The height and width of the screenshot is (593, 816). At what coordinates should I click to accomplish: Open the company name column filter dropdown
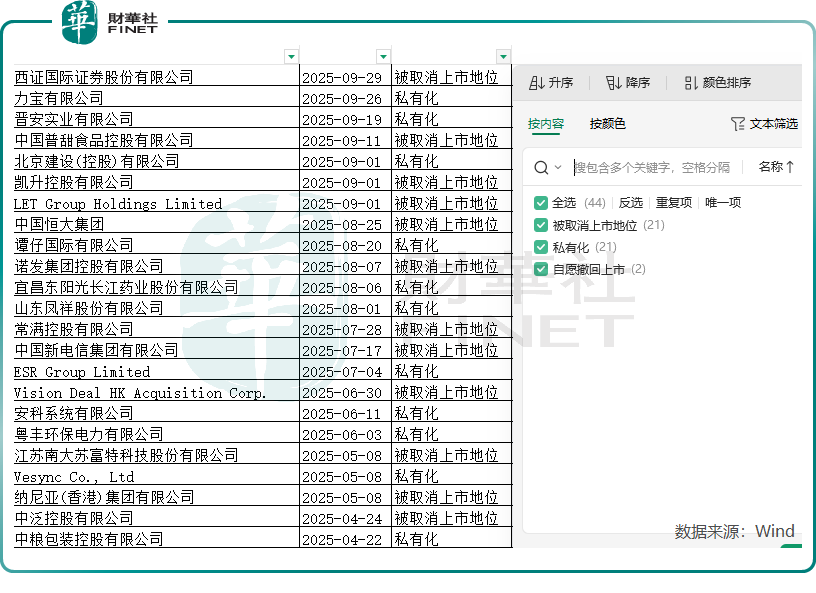click(x=291, y=57)
